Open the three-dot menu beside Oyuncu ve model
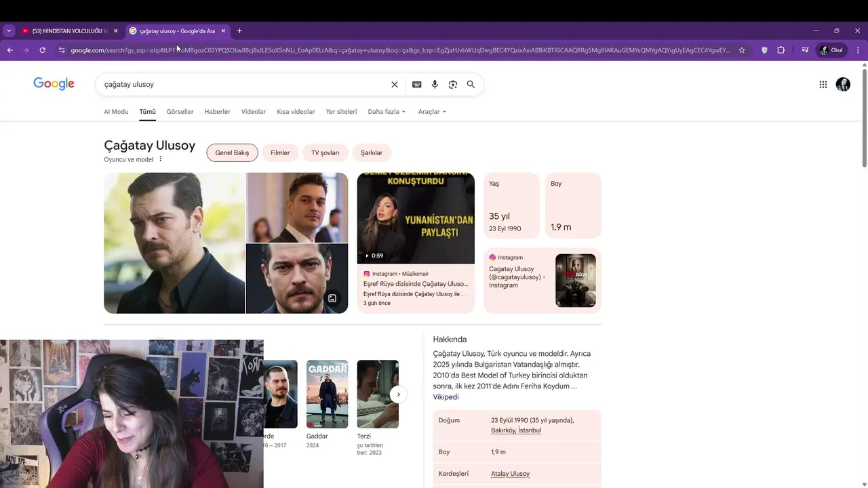Screen dimensions: 868x488 point(161,159)
